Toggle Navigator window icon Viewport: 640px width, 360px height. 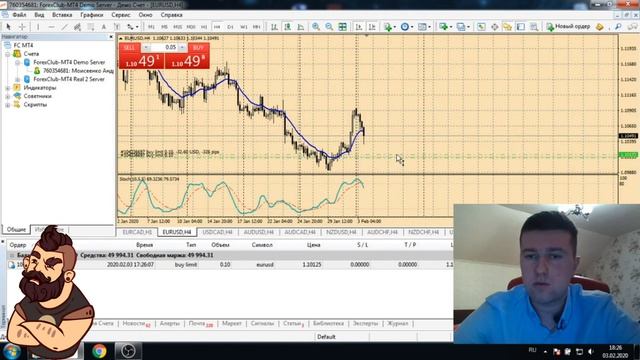(507, 27)
